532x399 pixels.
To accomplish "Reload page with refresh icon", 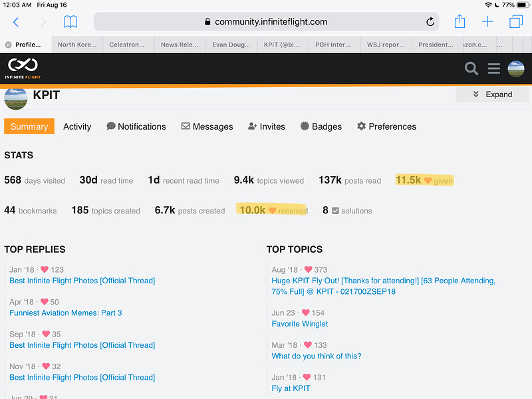I will tap(430, 22).
